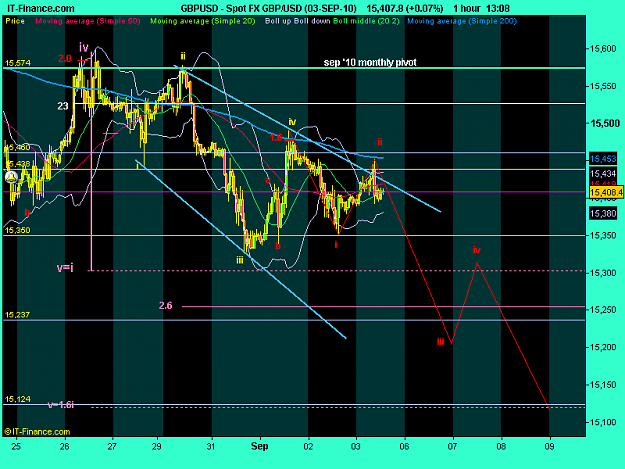
Task: Click the yellow 15,408.4 current price tag
Action: click(606, 192)
